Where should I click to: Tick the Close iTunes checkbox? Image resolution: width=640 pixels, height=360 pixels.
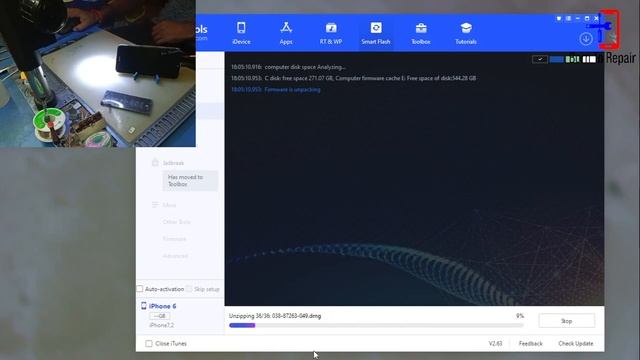coord(149,344)
